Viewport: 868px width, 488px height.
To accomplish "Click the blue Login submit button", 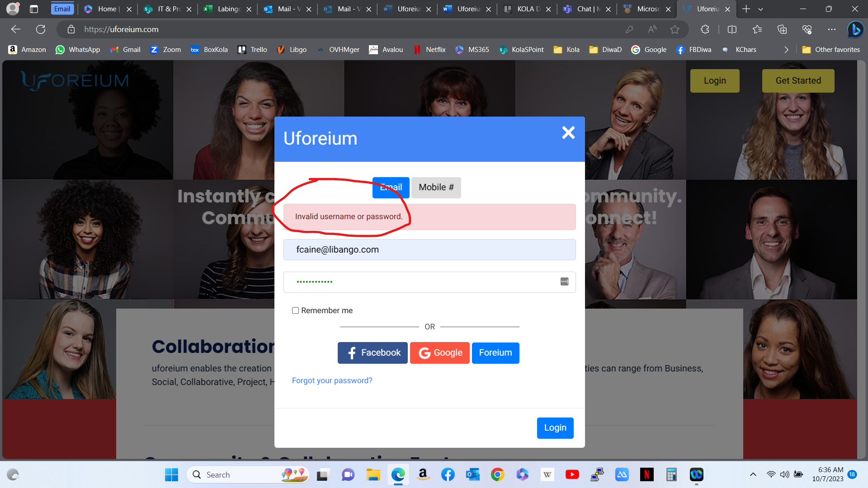I will pyautogui.click(x=555, y=428).
